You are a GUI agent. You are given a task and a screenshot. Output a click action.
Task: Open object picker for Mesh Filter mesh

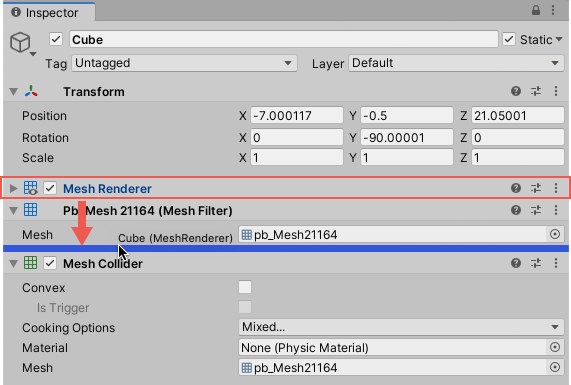[x=555, y=234]
